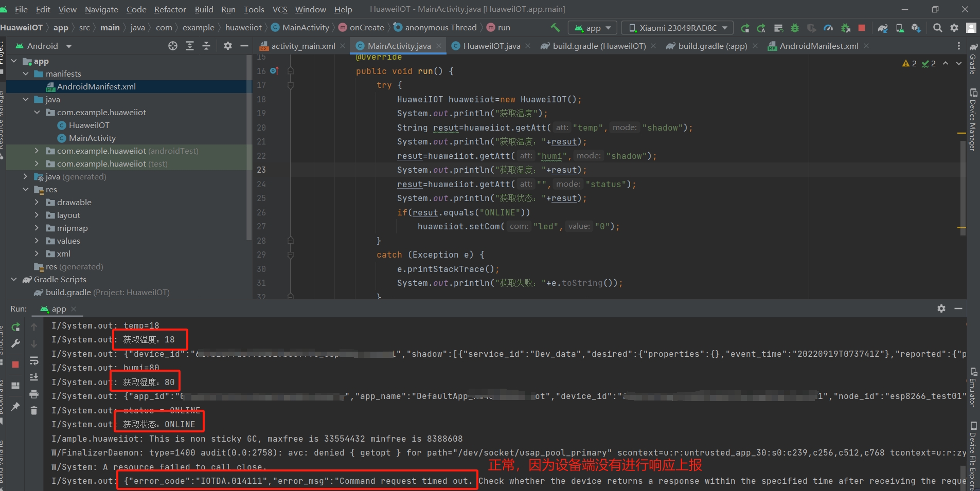
Task: Click the Profile app gauge icon
Action: click(x=828, y=28)
